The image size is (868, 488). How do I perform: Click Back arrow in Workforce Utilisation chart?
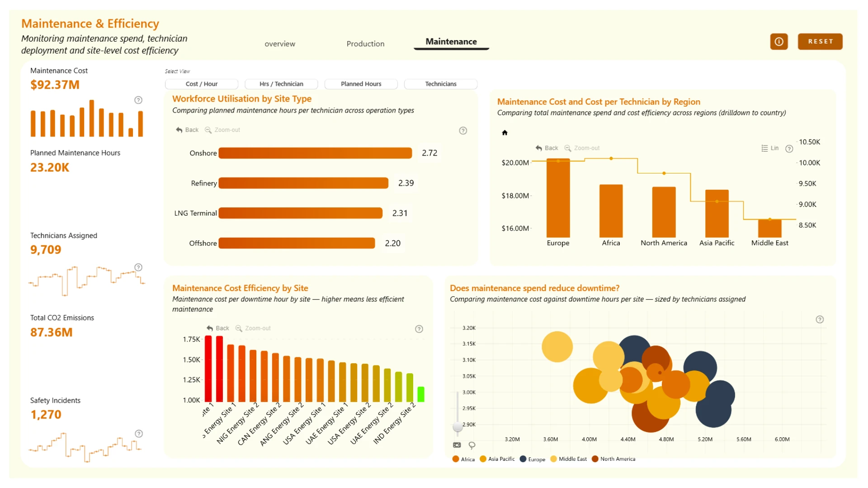[x=187, y=130]
